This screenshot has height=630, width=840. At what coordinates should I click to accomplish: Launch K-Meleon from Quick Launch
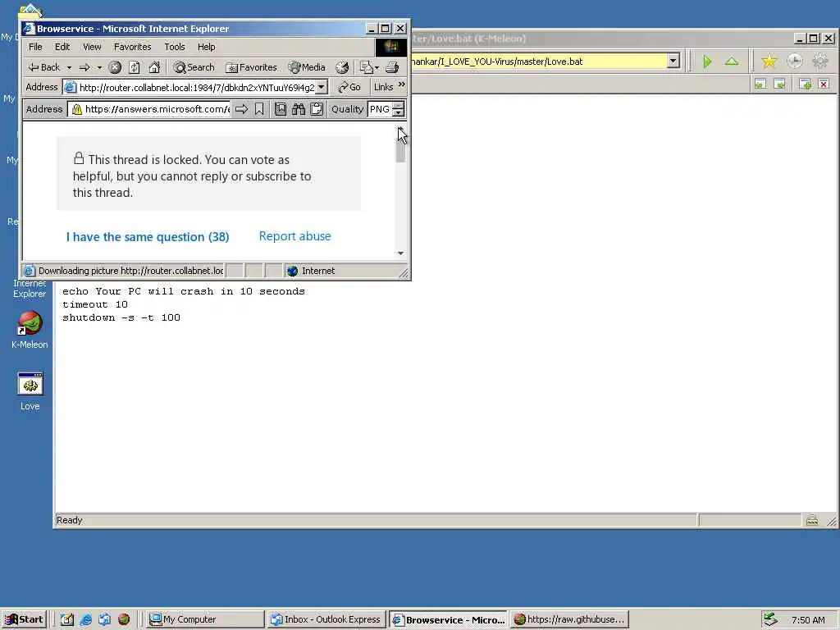point(124,619)
